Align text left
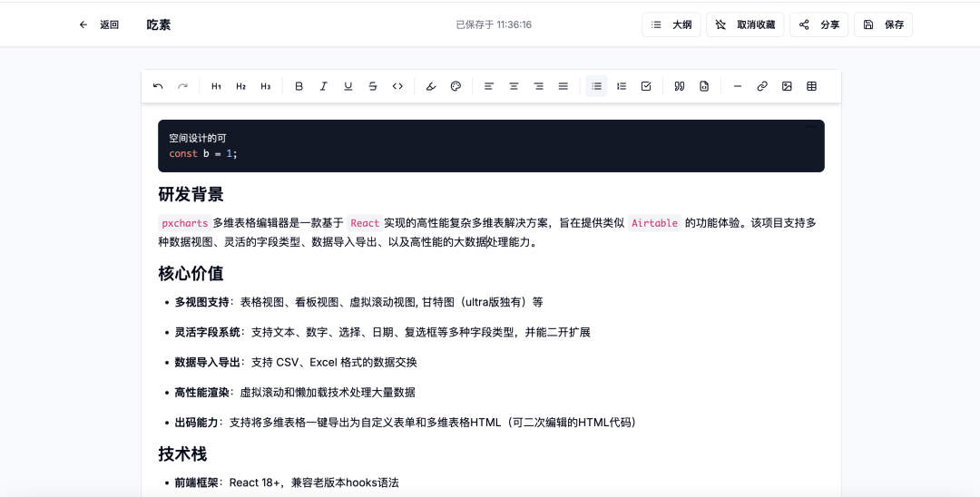The width and height of the screenshot is (980, 497). 489,86
